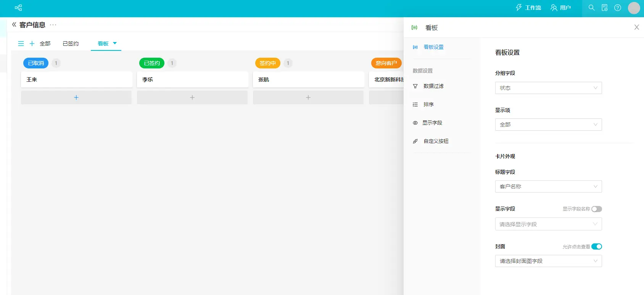Close the 看板 settings panel
This screenshot has height=295, width=644.
[637, 27]
